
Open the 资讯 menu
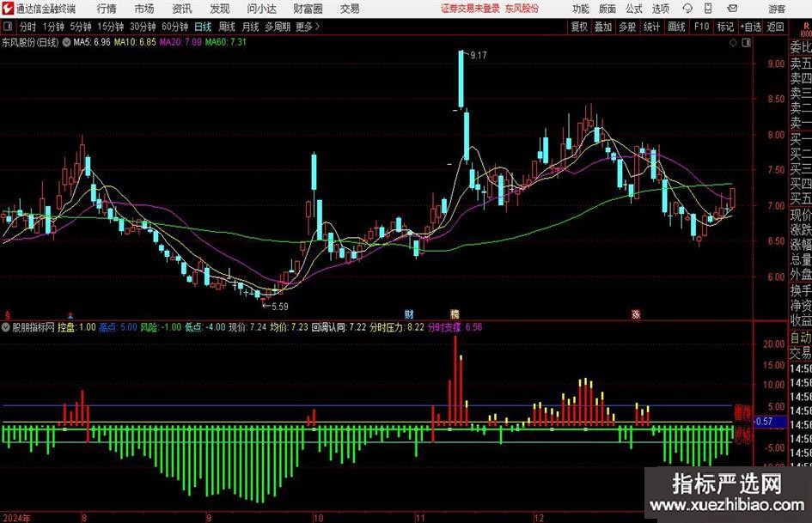(x=182, y=9)
